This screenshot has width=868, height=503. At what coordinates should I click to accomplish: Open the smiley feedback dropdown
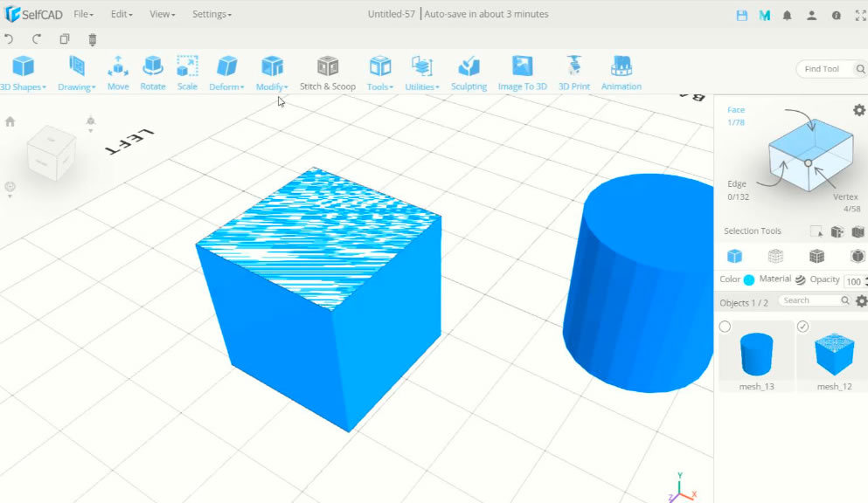(10, 189)
